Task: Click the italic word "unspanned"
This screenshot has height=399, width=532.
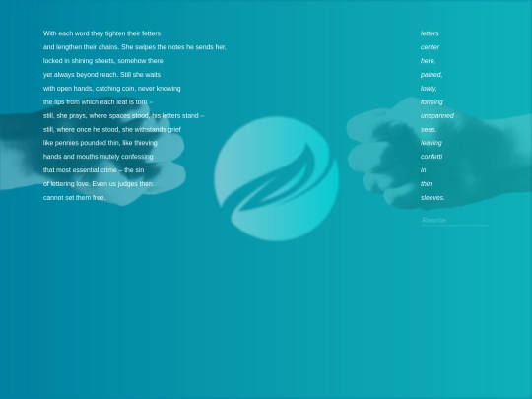Action: coord(437,116)
